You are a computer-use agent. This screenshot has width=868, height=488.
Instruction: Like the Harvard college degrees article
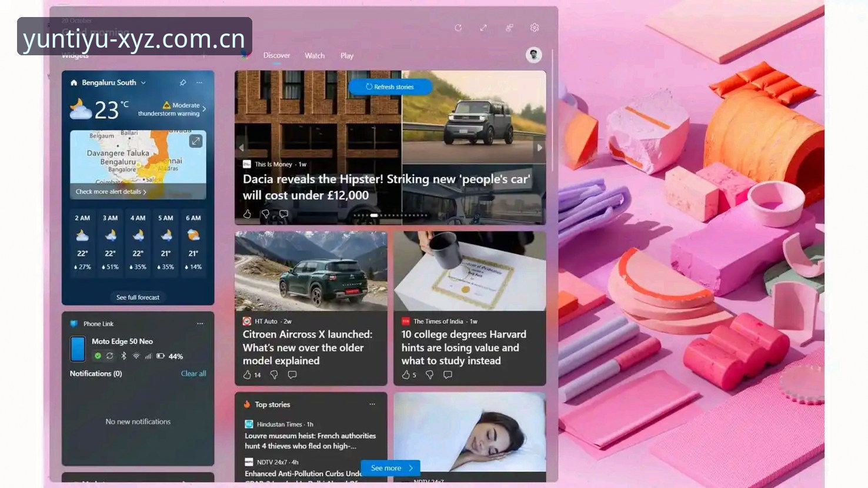click(406, 375)
